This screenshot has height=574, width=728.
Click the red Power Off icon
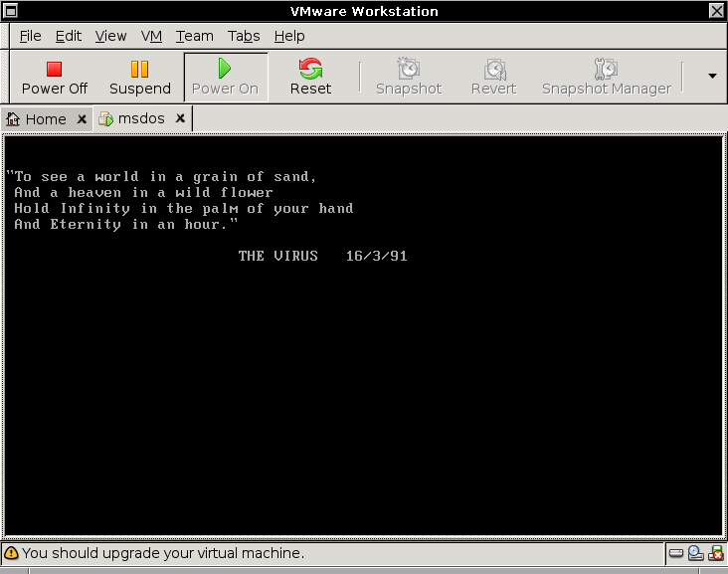pyautogui.click(x=54, y=70)
